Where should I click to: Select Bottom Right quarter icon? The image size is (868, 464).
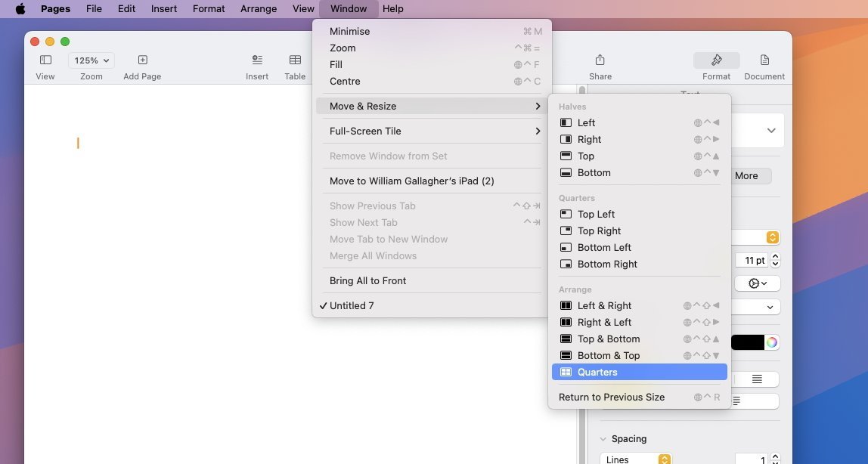pos(566,264)
